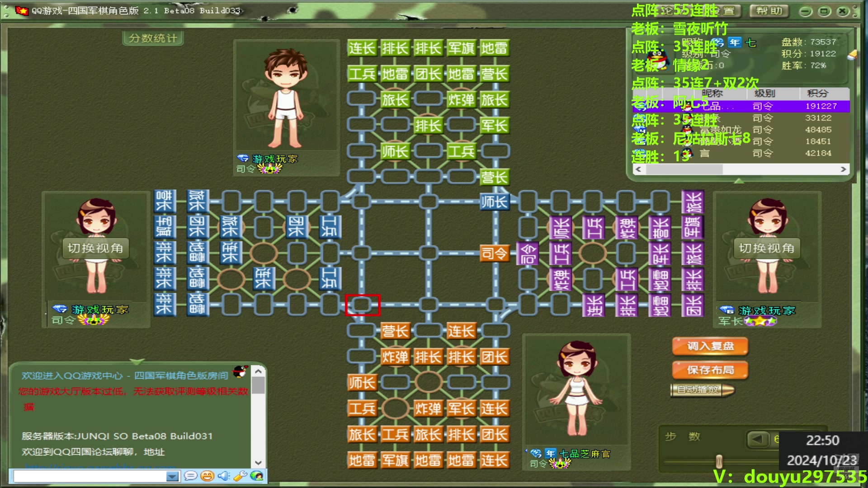Screen dimensions: 868x488
Task: Open the chat input dropdown arrow
Action: tap(172, 476)
